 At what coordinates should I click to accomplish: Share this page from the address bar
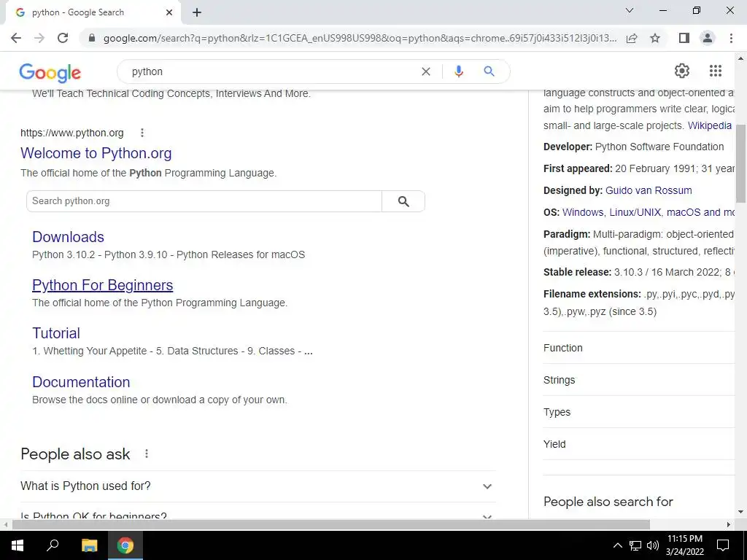(x=632, y=38)
